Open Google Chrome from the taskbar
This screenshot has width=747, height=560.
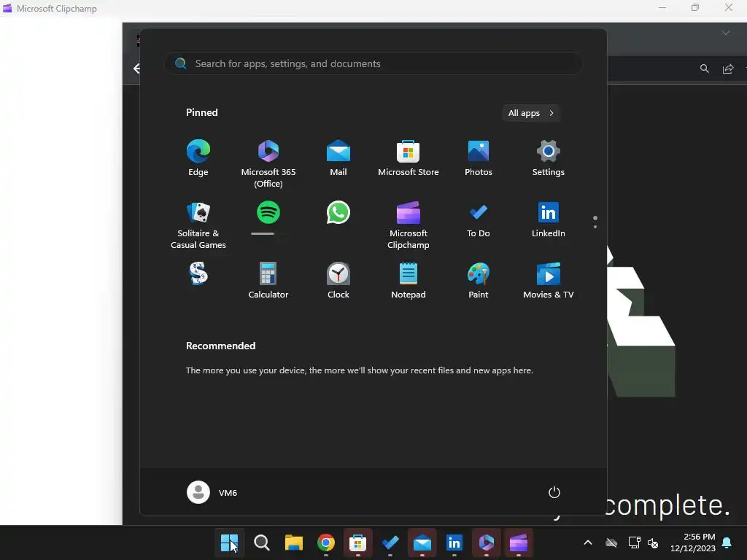[326, 542]
